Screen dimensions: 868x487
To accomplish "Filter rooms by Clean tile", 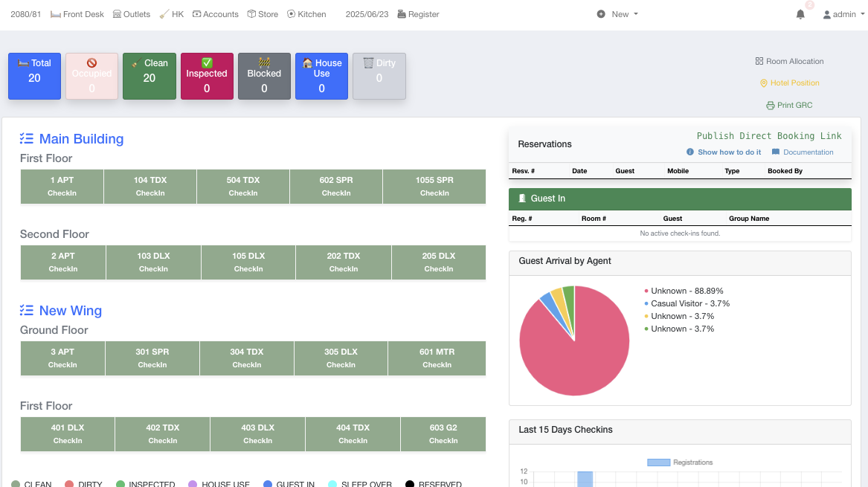I will 150,77.
